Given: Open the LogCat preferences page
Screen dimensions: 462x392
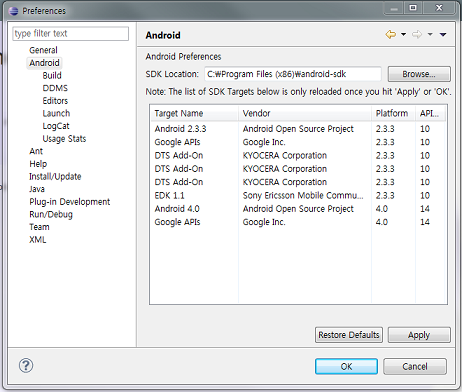Looking at the screenshot, I should click(x=56, y=126).
